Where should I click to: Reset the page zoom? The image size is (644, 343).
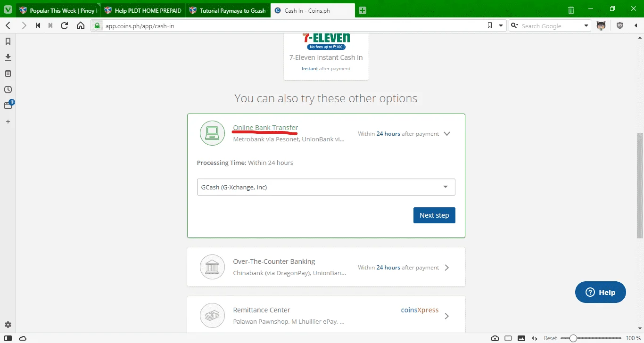click(550, 338)
